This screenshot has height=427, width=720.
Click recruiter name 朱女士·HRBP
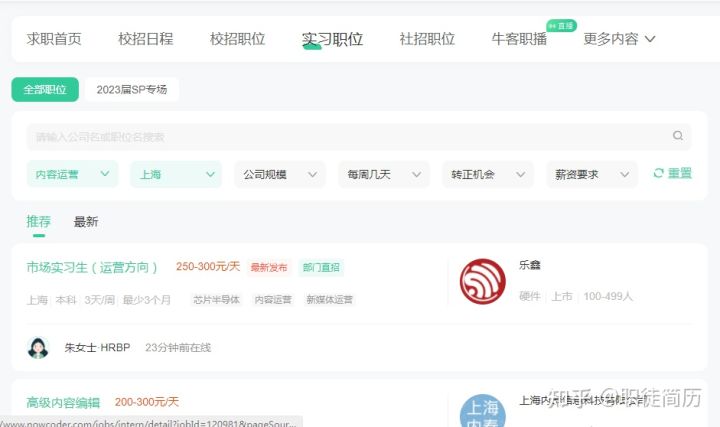pos(97,348)
